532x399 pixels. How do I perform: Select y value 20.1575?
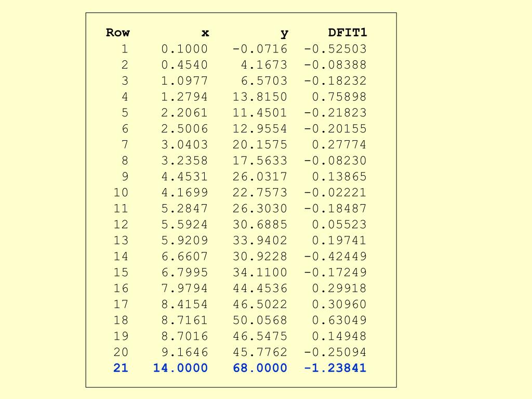tap(260, 144)
